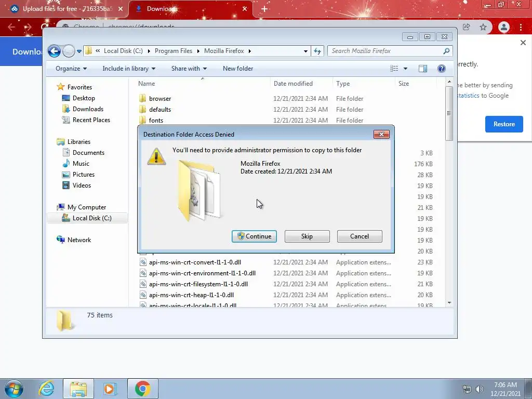Bookmark the page with Chrome's star icon
This screenshot has height=399, width=532.
point(483,27)
